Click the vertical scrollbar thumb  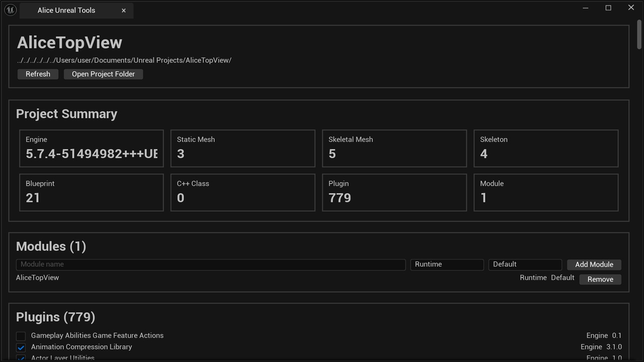pos(639,34)
